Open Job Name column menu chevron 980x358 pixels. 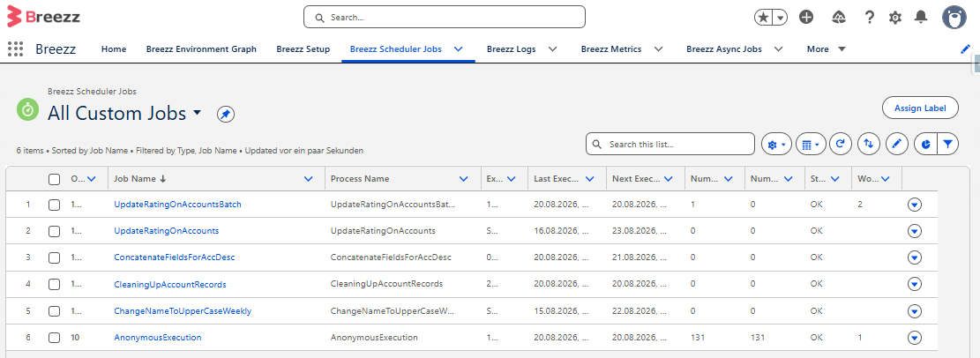(308, 179)
